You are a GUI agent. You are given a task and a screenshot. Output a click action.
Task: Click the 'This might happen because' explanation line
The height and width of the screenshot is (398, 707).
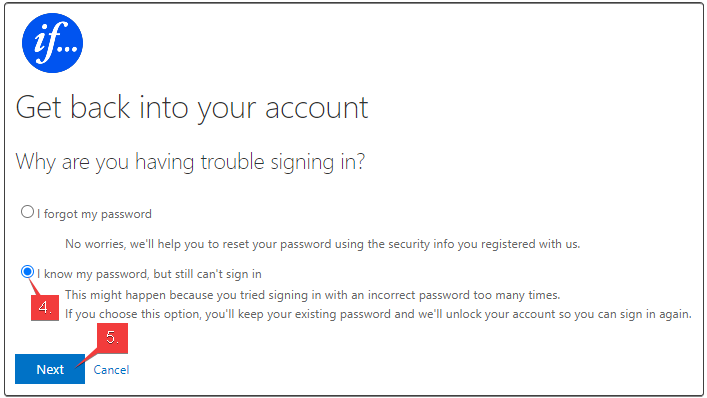(x=312, y=295)
